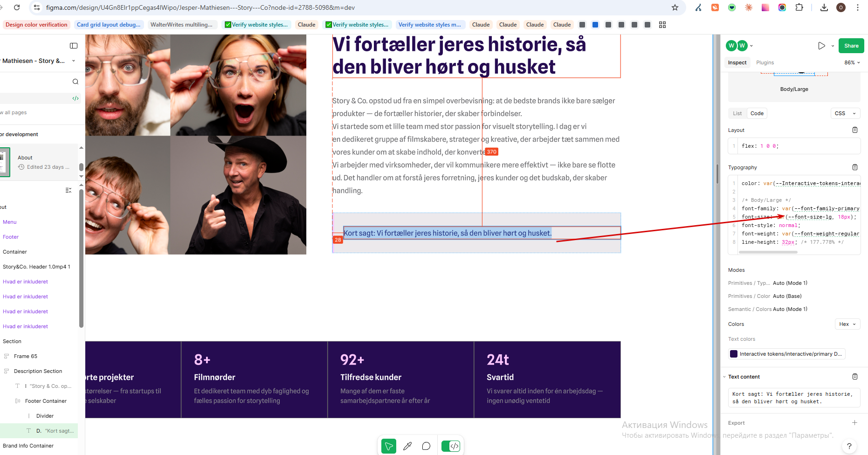Open the present options dropdown arrow
868x455 pixels.
coord(833,46)
